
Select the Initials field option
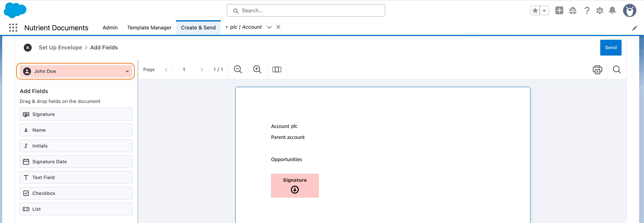tap(76, 146)
